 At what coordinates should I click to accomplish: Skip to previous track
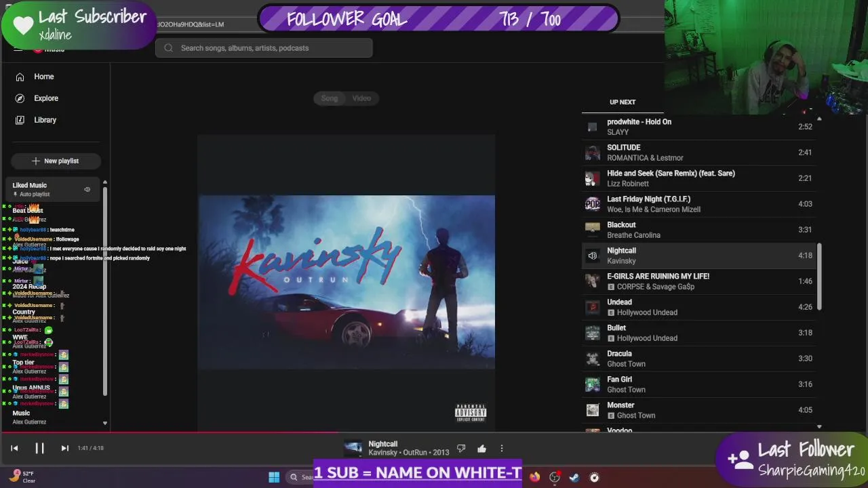14,448
